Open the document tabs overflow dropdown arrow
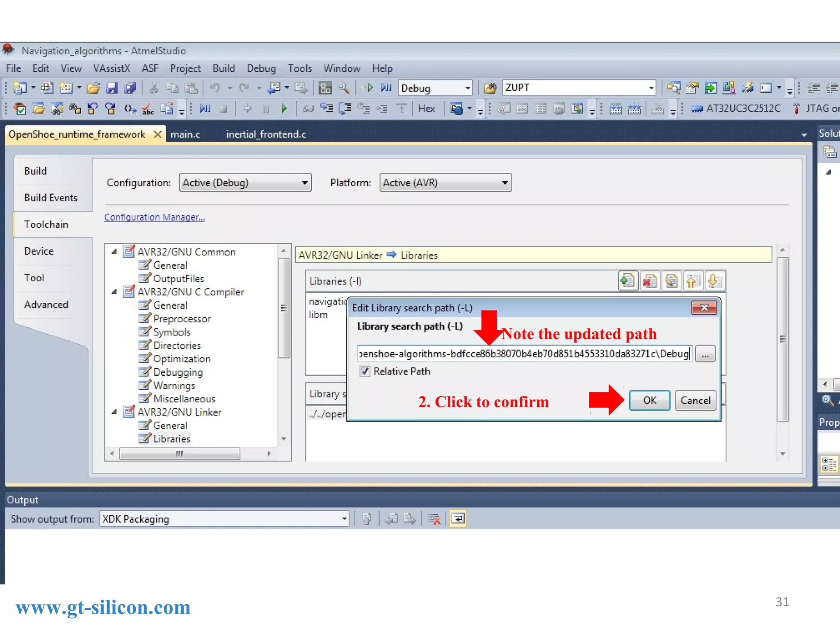Image resolution: width=840 pixels, height=630 pixels. point(803,135)
